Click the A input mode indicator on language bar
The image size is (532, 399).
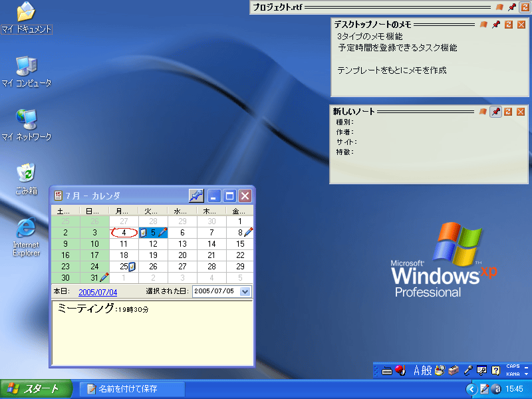(x=417, y=370)
